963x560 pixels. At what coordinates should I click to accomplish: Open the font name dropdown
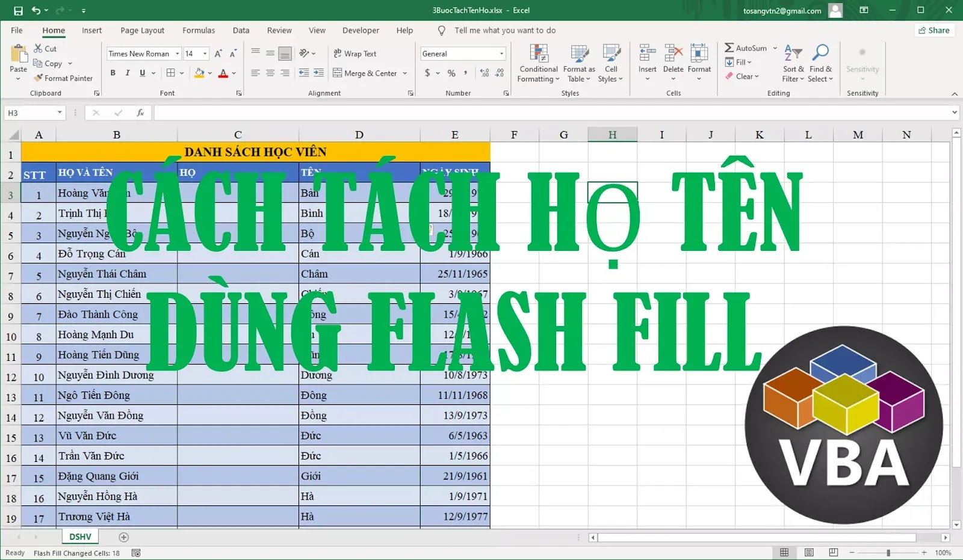[x=178, y=54]
